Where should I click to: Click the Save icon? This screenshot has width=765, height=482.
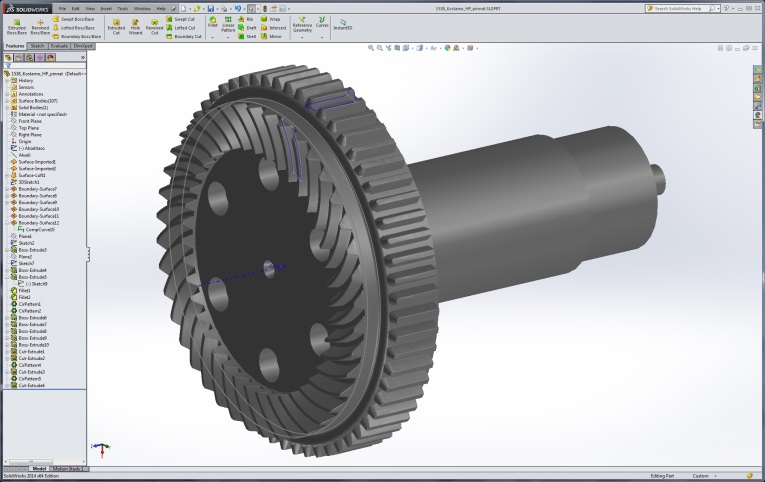click(211, 9)
